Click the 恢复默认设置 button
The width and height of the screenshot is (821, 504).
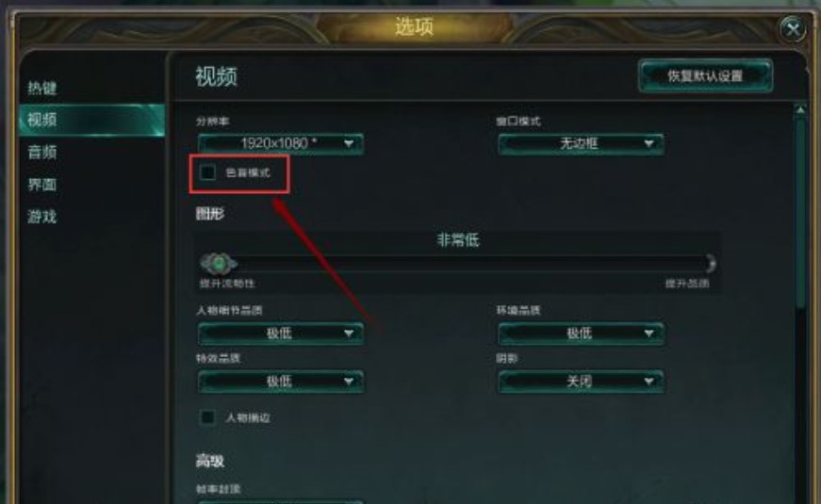click(705, 76)
